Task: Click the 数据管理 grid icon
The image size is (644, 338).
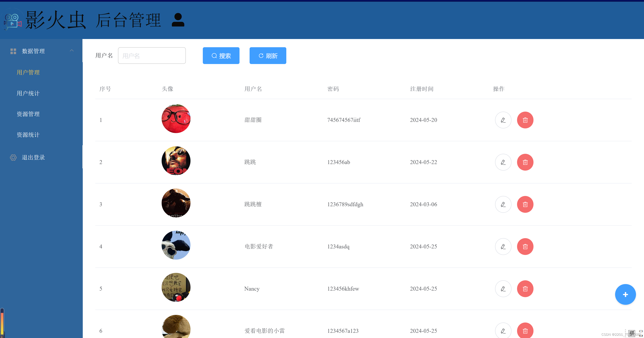Action: coord(13,51)
